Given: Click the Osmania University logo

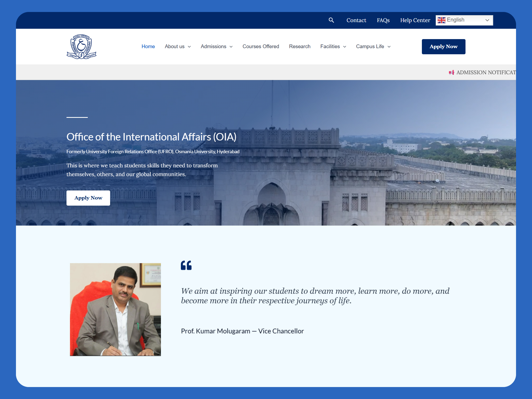Looking at the screenshot, I should pos(81,47).
